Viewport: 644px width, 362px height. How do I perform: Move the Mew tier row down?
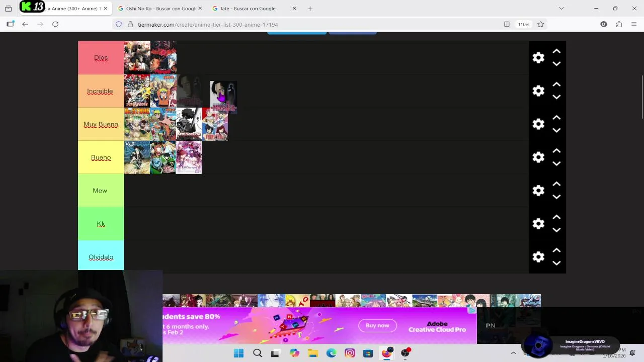click(x=556, y=197)
